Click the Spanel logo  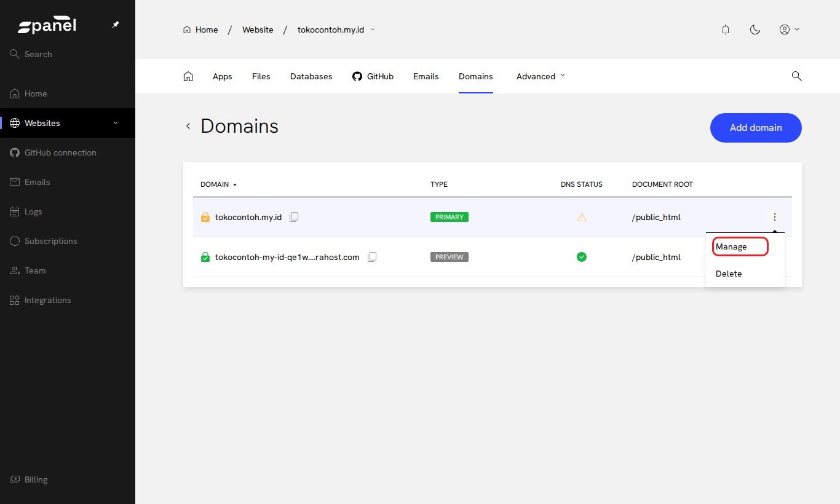[47, 26]
